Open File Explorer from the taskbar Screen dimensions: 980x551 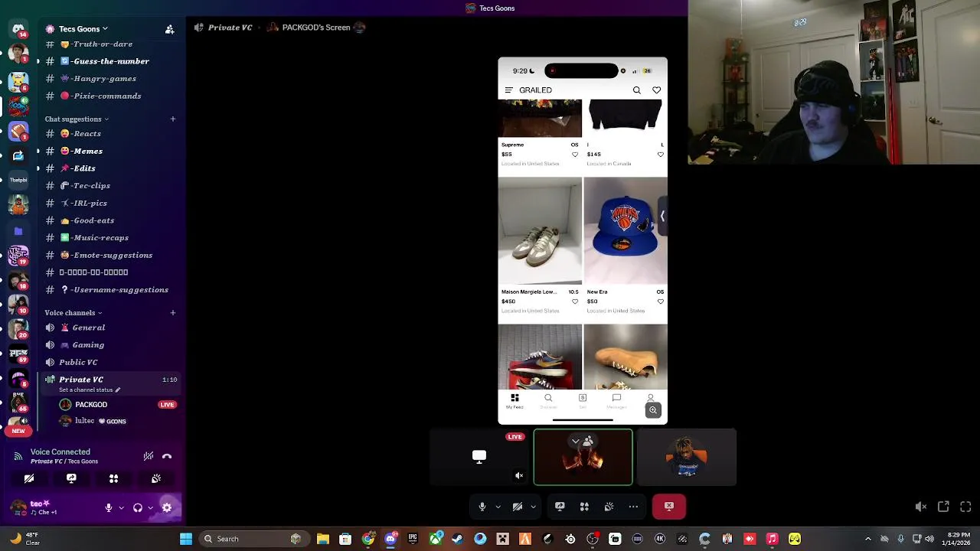[323, 539]
